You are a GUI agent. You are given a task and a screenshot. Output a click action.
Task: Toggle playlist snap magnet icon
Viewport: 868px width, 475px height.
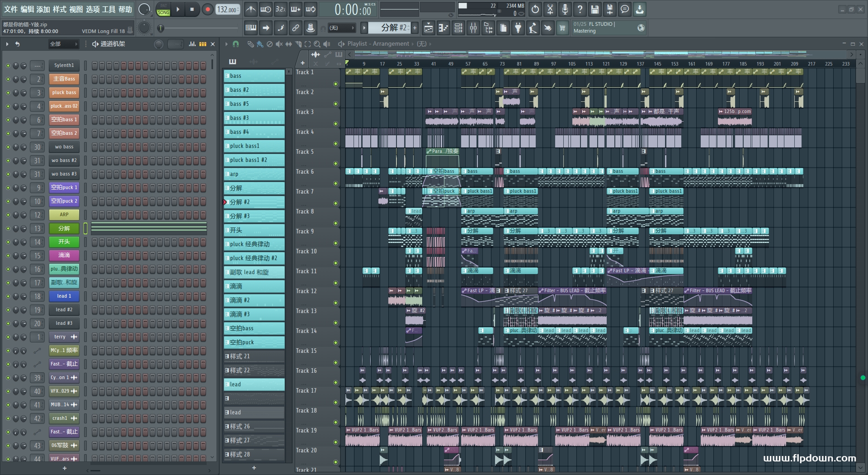pyautogui.click(x=236, y=44)
